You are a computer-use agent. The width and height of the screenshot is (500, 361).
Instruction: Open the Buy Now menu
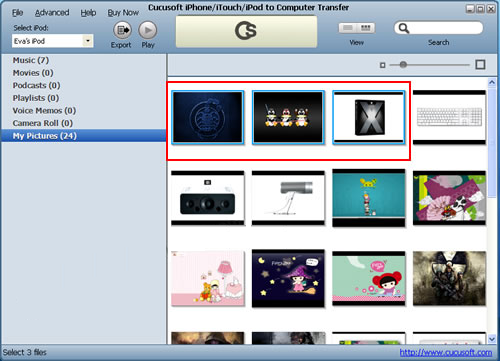tap(123, 13)
